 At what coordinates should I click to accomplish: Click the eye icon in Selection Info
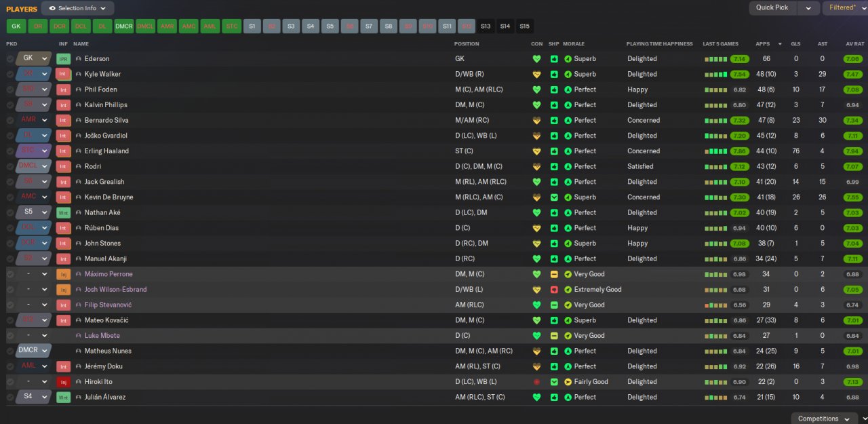point(52,8)
